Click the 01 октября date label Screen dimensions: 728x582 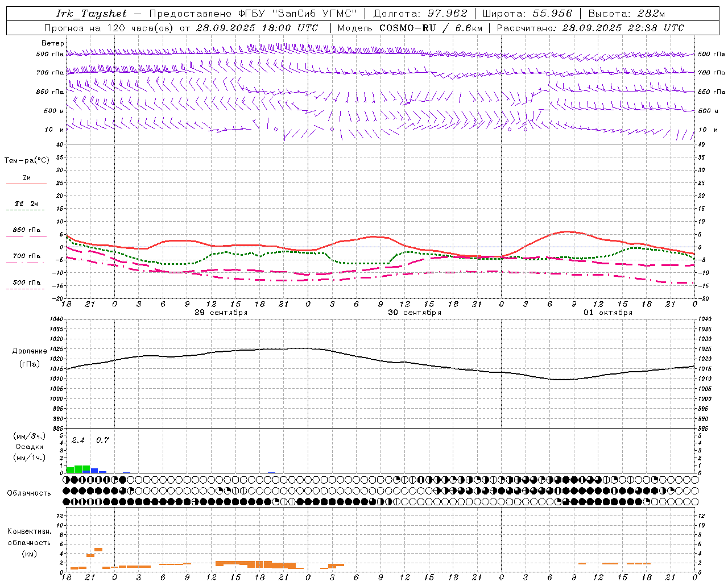click(x=608, y=313)
